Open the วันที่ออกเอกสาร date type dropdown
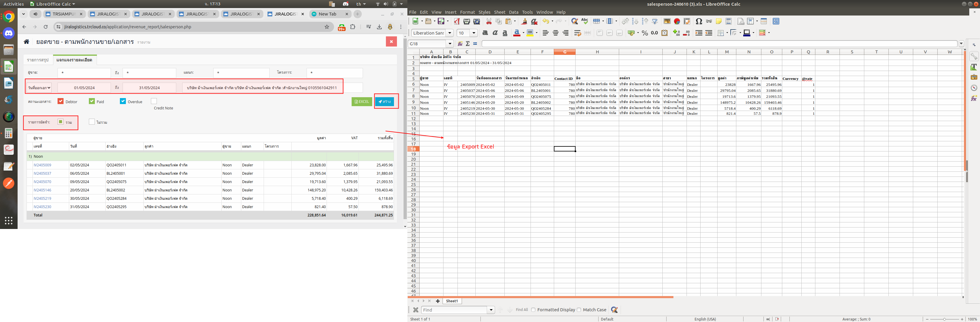980x322 pixels. click(39, 88)
